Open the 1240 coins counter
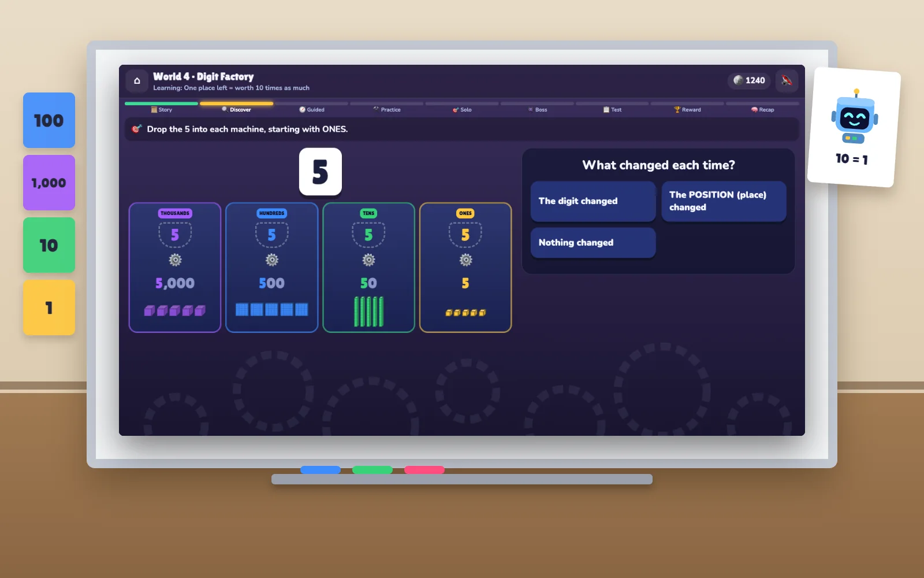 coord(749,80)
